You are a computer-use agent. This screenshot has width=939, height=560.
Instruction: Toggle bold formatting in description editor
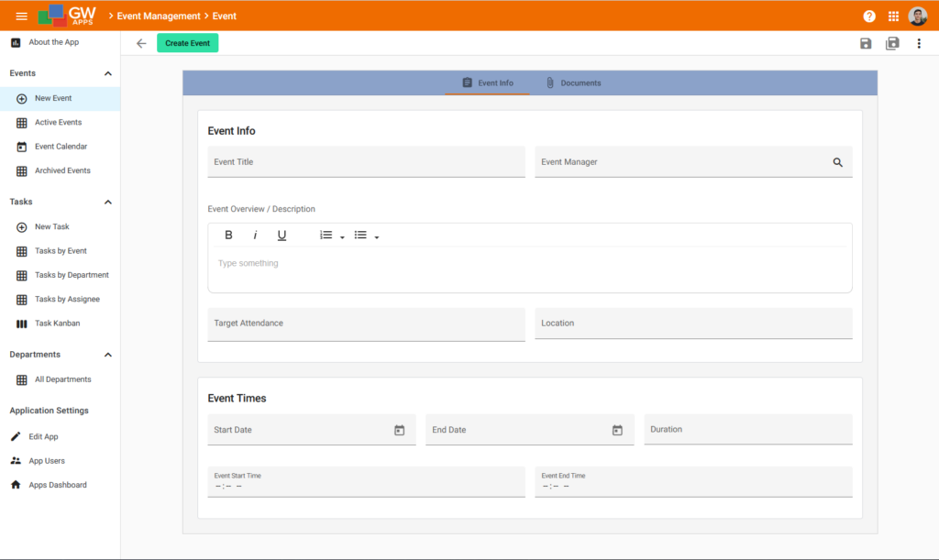tap(228, 236)
